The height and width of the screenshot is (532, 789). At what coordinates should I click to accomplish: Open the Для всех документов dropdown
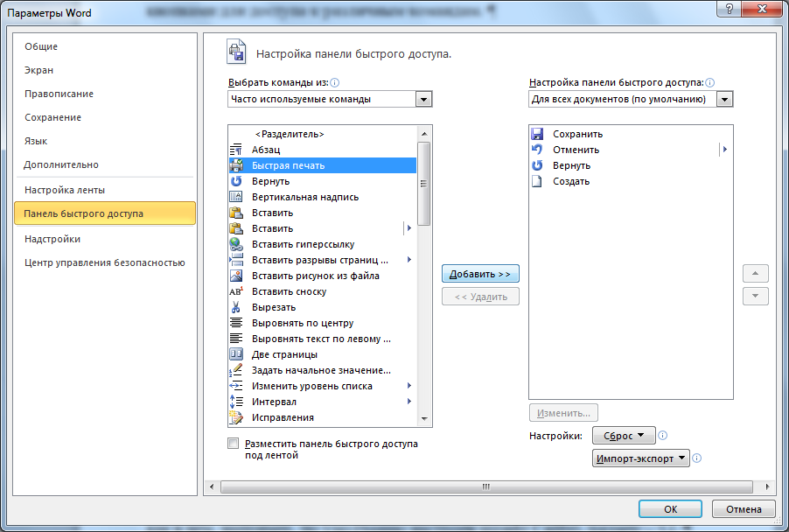(724, 99)
